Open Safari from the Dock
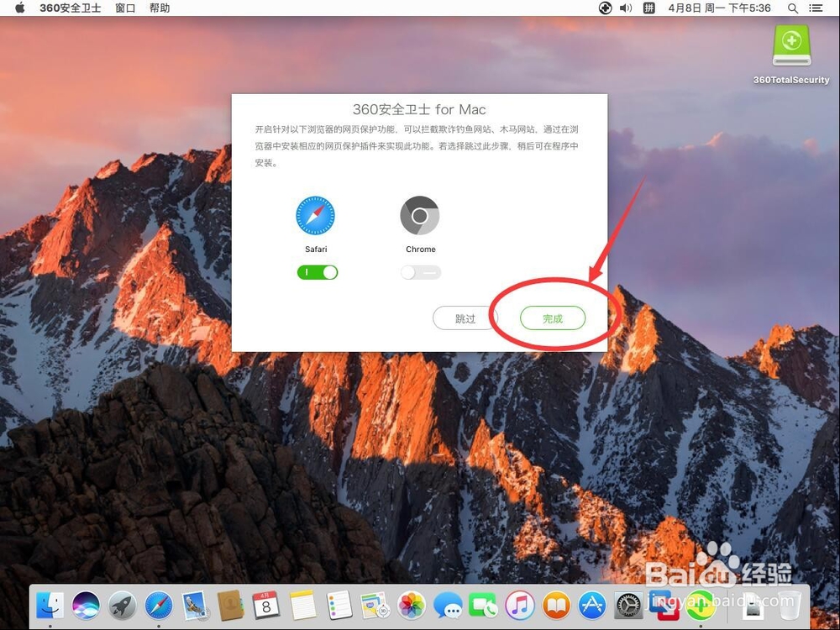The height and width of the screenshot is (630, 840). [159, 606]
